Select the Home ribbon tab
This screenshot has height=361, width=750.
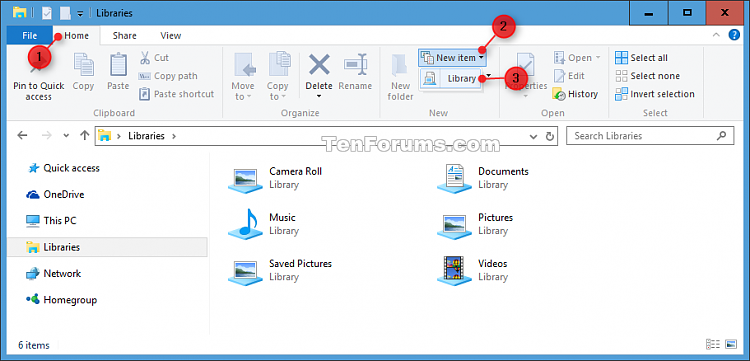tap(77, 35)
